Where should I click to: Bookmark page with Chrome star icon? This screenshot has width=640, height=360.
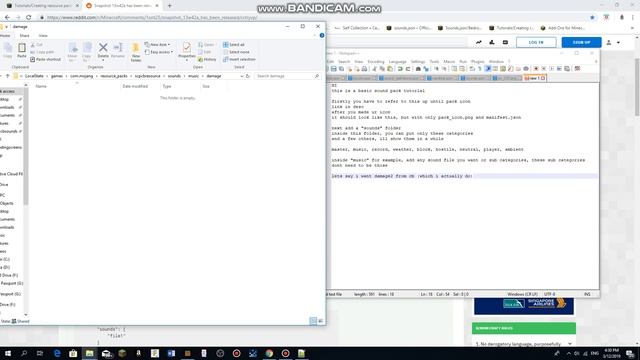point(592,17)
